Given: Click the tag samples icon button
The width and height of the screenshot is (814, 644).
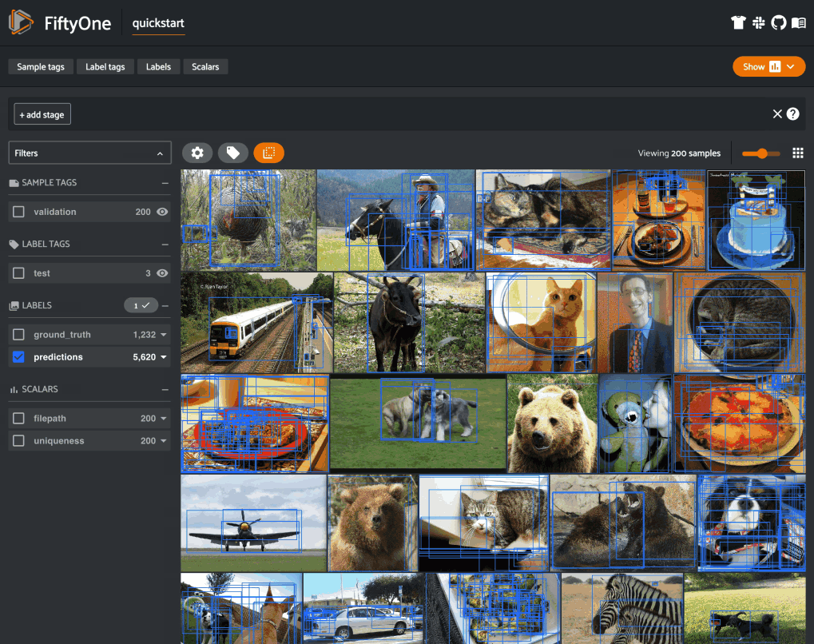Looking at the screenshot, I should (233, 153).
